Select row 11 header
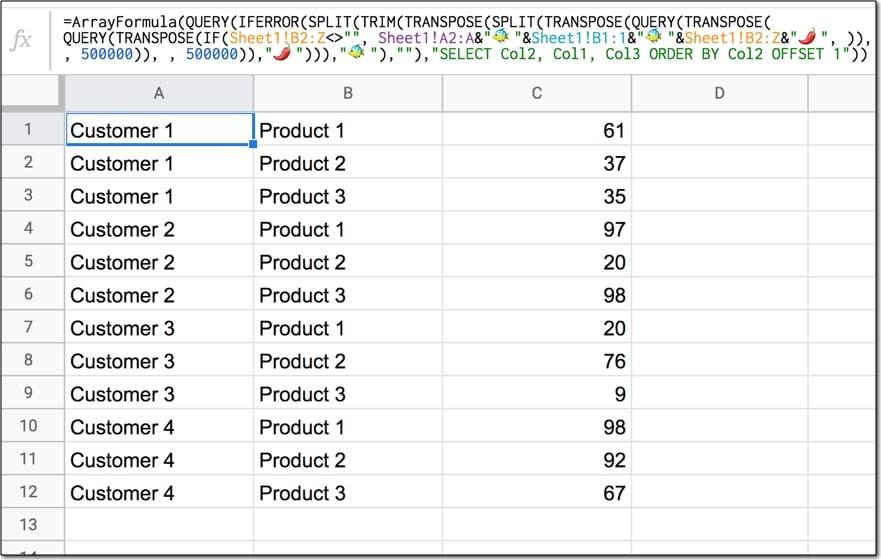This screenshot has height=560, width=881. (x=33, y=459)
